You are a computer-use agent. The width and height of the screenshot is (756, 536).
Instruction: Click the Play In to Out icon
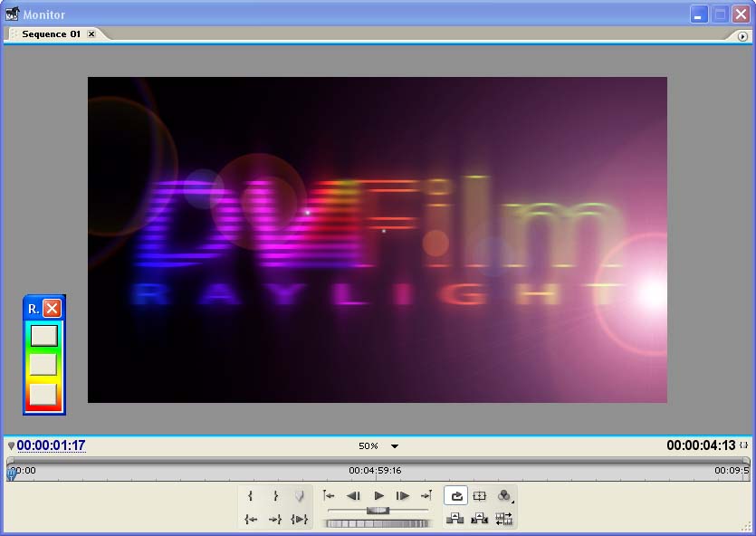point(300,519)
